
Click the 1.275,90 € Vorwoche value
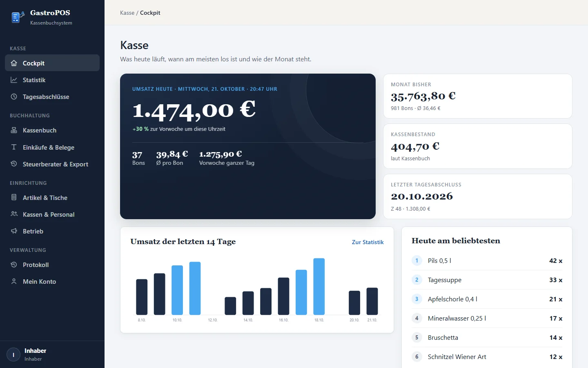point(220,154)
